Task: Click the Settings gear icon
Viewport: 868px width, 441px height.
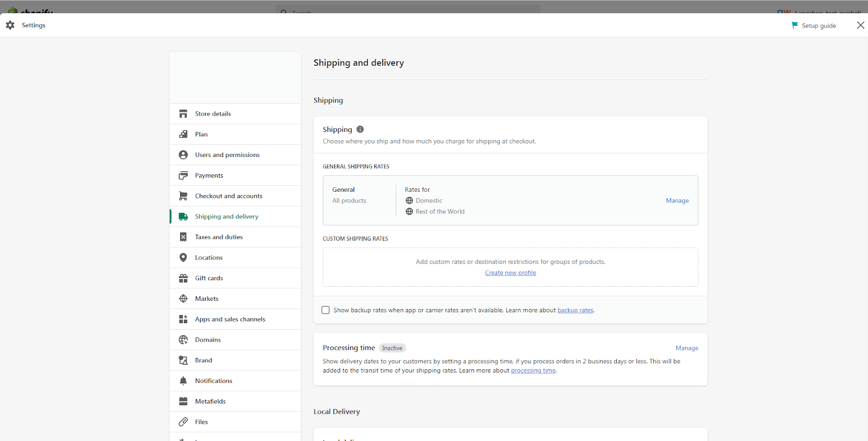Action: pyautogui.click(x=10, y=25)
